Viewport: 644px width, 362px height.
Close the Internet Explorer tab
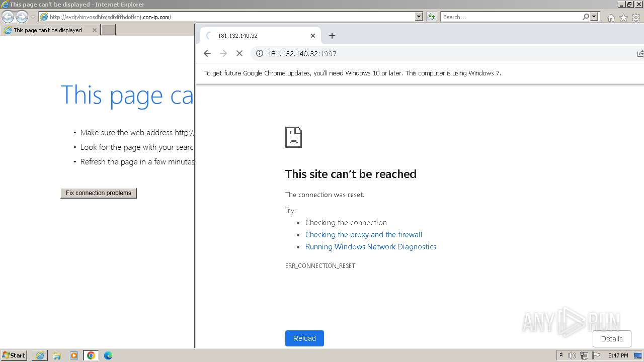(x=94, y=30)
